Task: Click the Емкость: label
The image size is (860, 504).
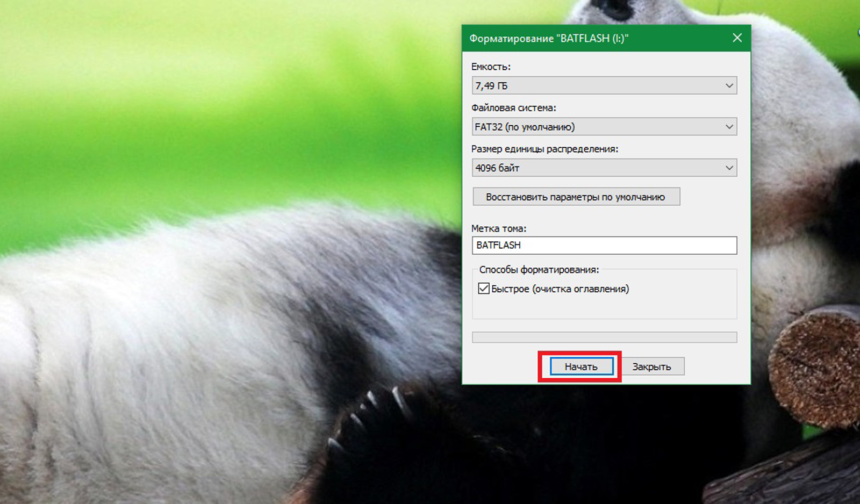Action: pyautogui.click(x=491, y=67)
